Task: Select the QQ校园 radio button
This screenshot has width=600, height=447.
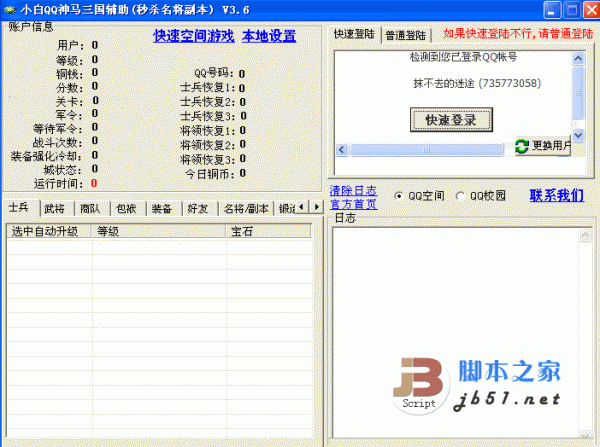Action: pos(460,196)
